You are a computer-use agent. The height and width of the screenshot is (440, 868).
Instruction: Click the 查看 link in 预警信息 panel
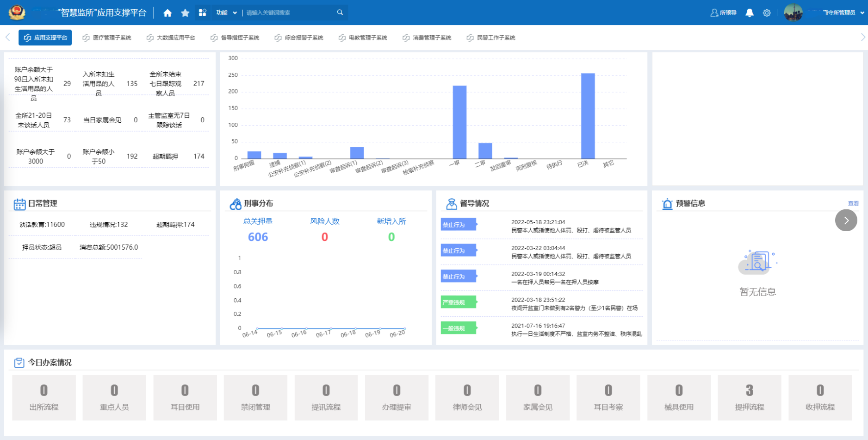click(854, 203)
